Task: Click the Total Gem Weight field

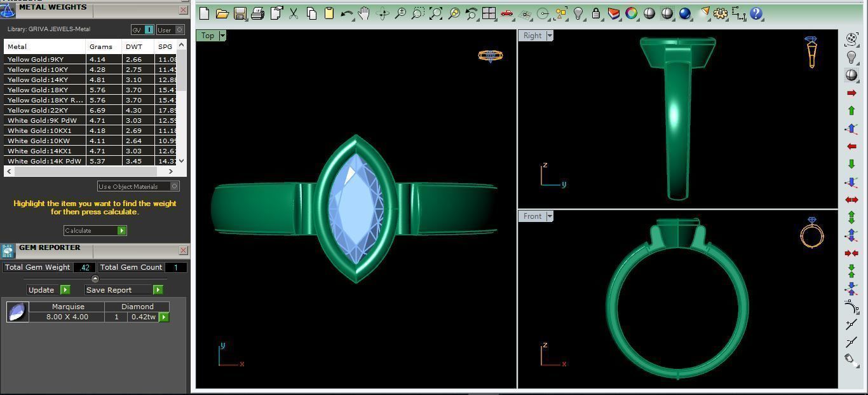Action: [85, 267]
